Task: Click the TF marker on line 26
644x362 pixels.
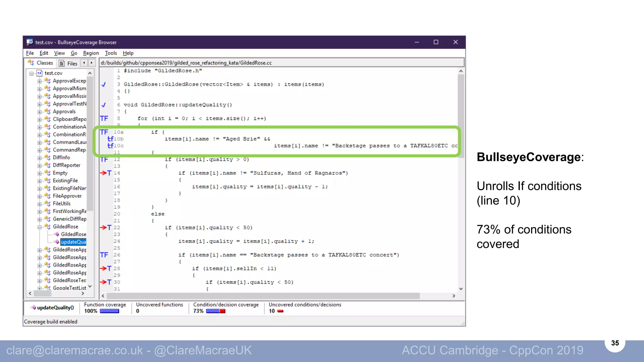Action: [104, 255]
